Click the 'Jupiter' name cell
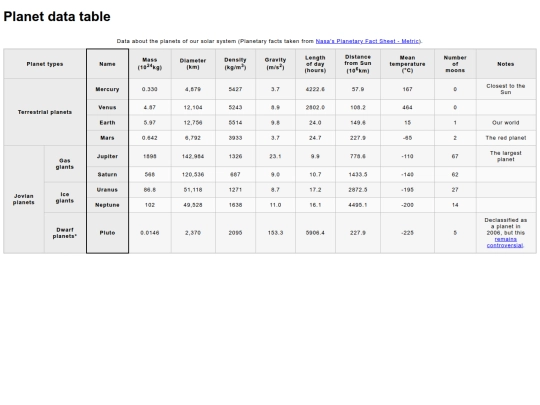Screen dimensions: 540x405 tap(107, 156)
